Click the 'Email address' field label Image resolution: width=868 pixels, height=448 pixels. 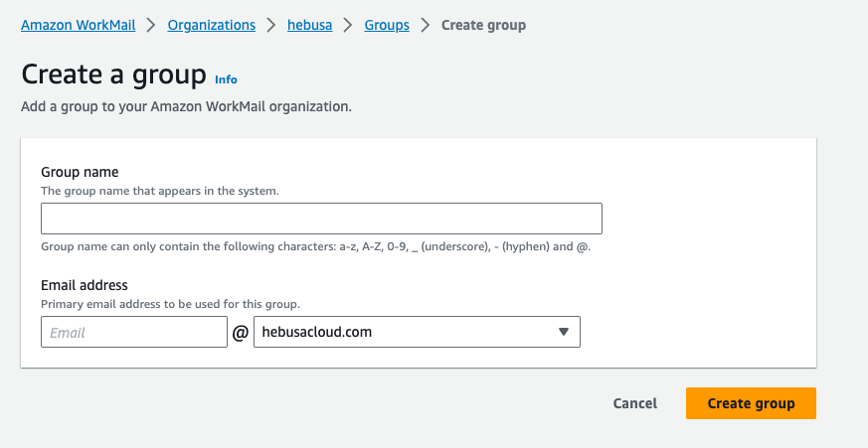tap(85, 285)
